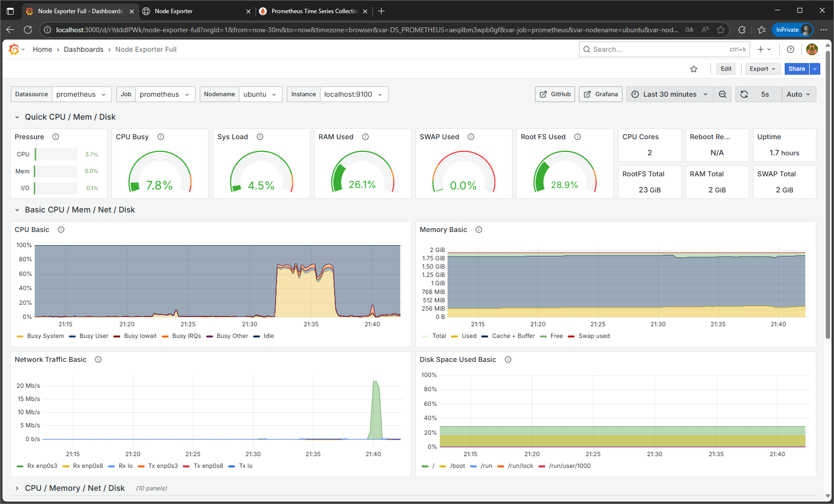Go to Home breadcrumb
Screen dimensions: 834x504
(43, 49)
